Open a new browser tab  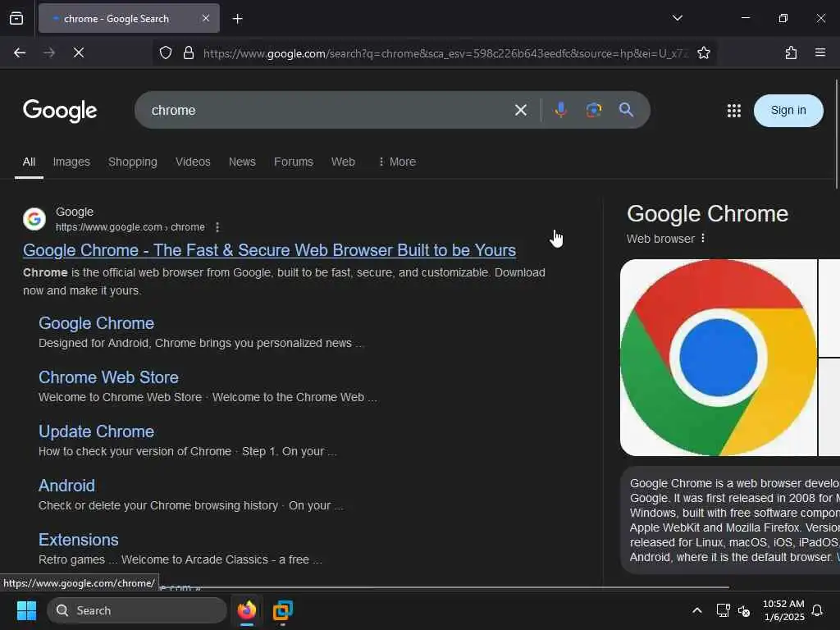click(x=237, y=19)
